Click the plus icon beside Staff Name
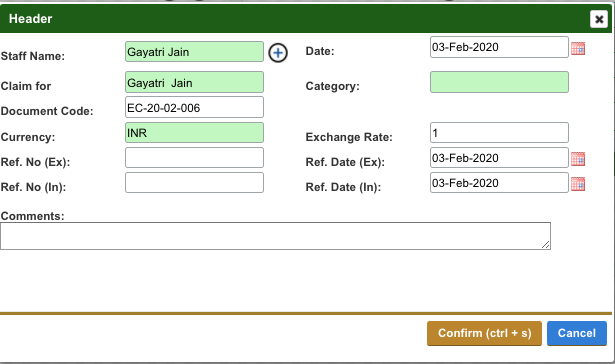The image size is (615, 364). coord(278,53)
